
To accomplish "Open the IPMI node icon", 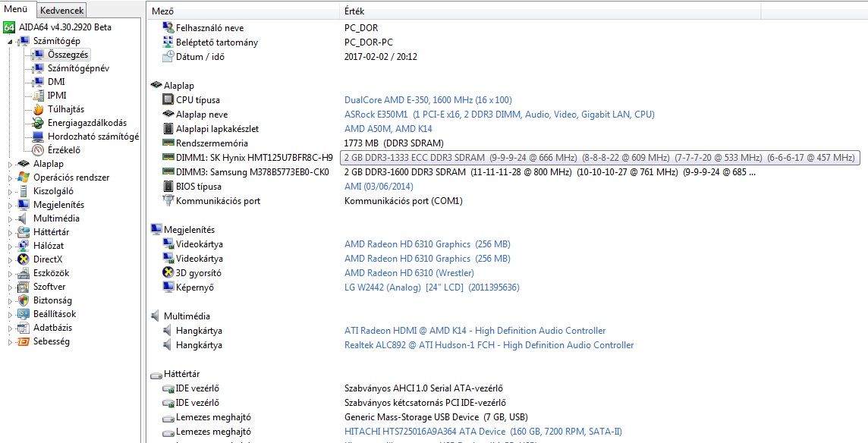I will coord(38,96).
